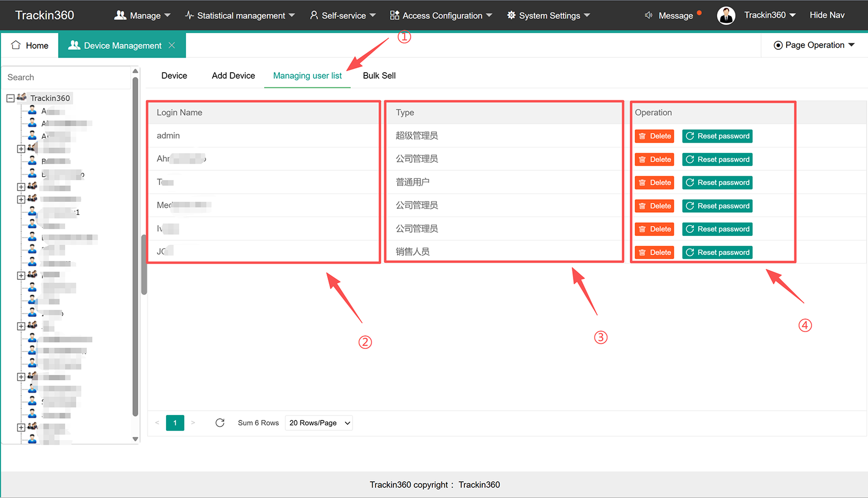Click the Access Configuration grid icon
The width and height of the screenshot is (868, 498).
[394, 15]
